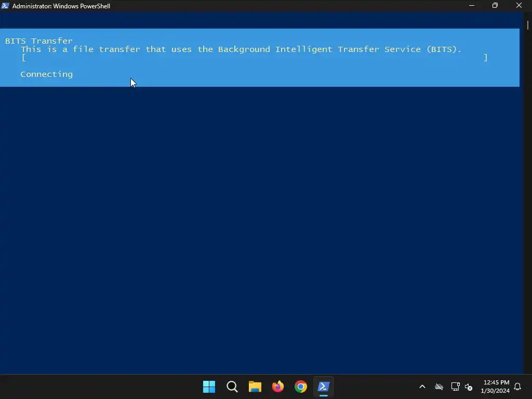Launch File Explorer from the taskbar
The width and height of the screenshot is (532, 399).
pos(255,387)
